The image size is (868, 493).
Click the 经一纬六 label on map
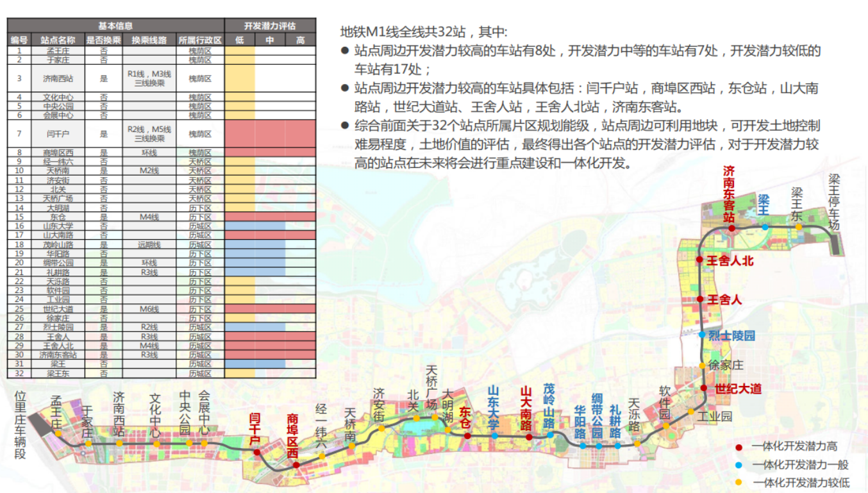click(x=321, y=426)
